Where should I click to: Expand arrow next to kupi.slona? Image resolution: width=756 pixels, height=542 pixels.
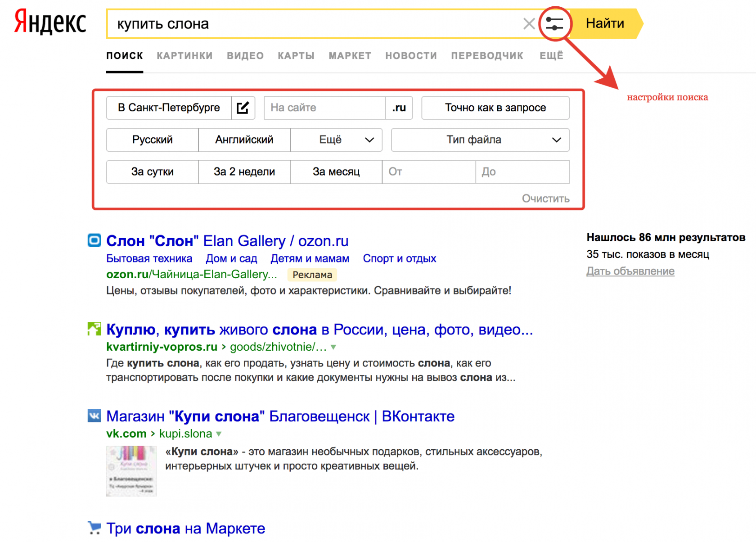pyautogui.click(x=219, y=434)
